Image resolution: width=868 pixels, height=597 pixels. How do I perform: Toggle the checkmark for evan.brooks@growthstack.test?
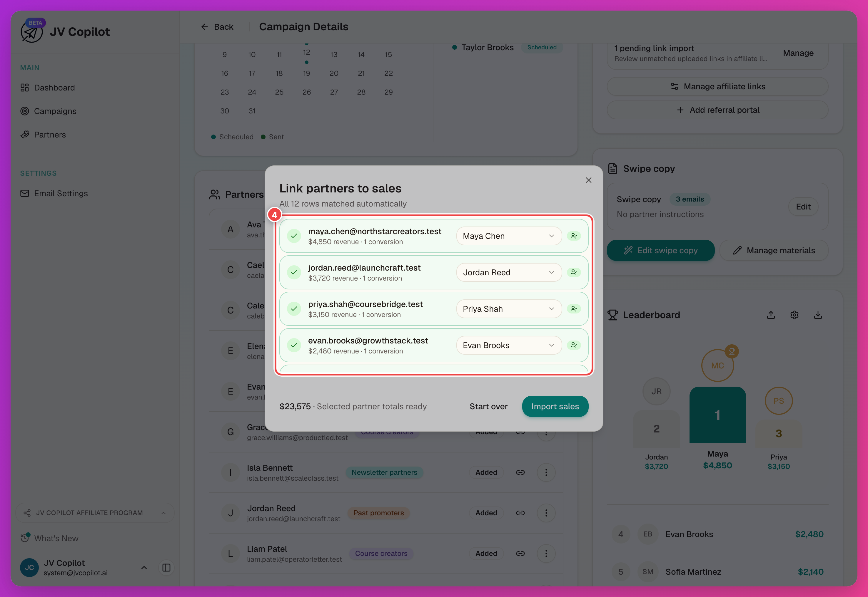(294, 345)
